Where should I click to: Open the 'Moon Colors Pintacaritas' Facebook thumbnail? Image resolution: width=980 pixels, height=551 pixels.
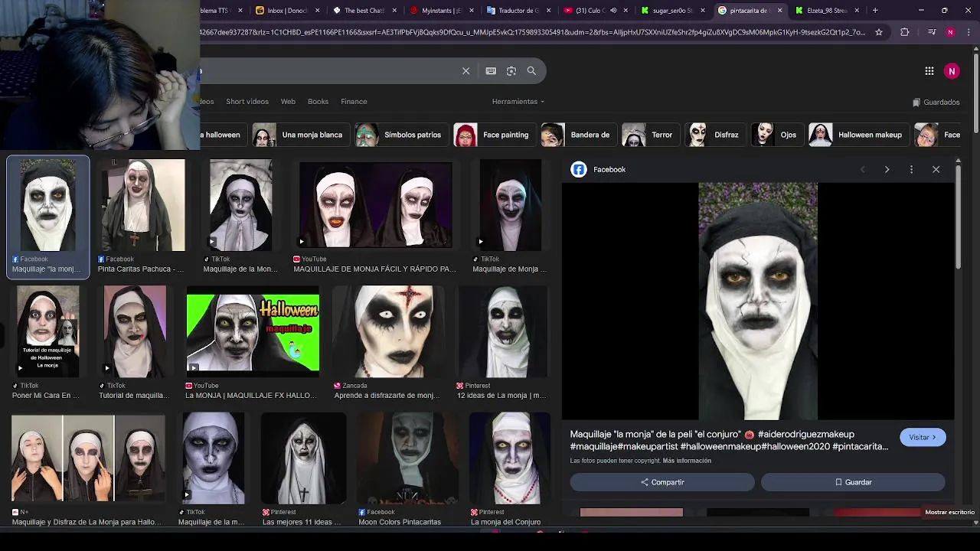pyautogui.click(x=407, y=458)
